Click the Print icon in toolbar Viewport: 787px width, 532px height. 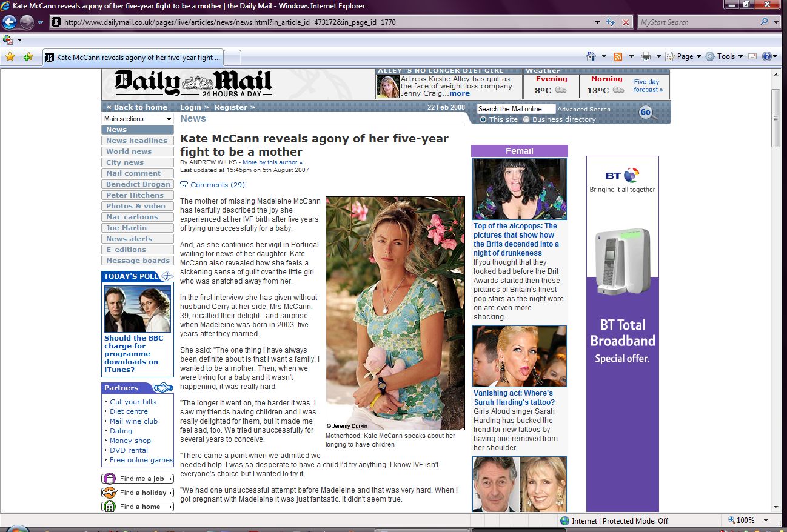646,56
